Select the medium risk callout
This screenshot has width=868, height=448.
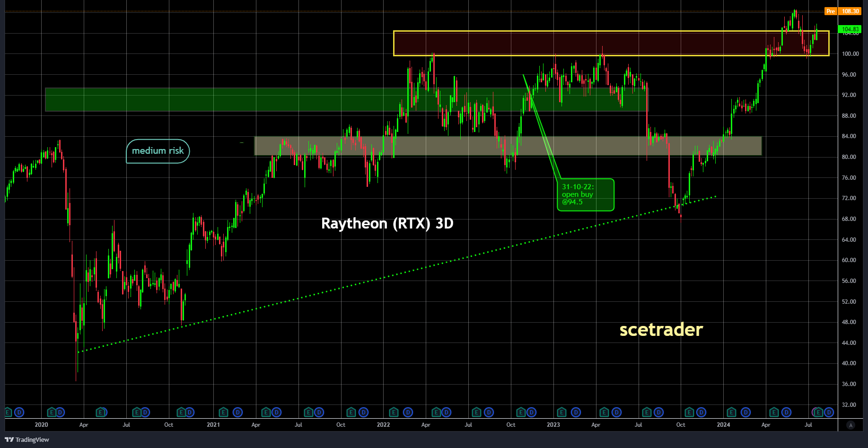coord(158,151)
